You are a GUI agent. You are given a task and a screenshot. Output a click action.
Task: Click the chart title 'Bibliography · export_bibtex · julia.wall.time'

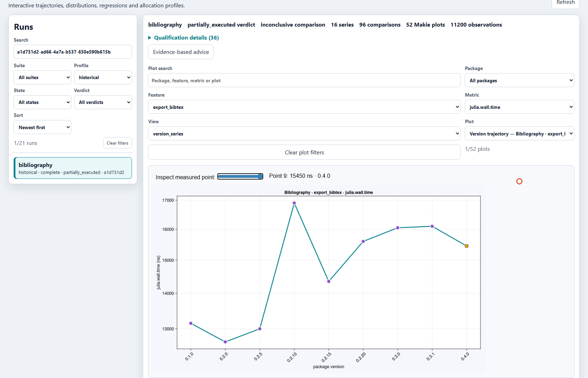pyautogui.click(x=329, y=192)
